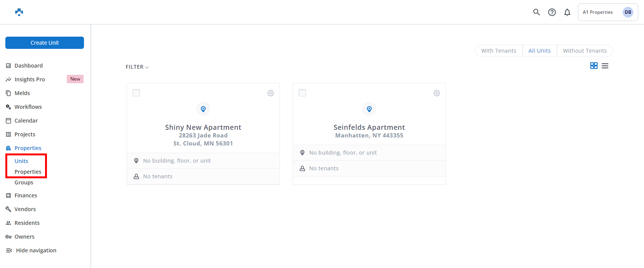Screen dimensions: 644x268
Task: Open the Shiny New Apartment title link
Action: point(203,128)
